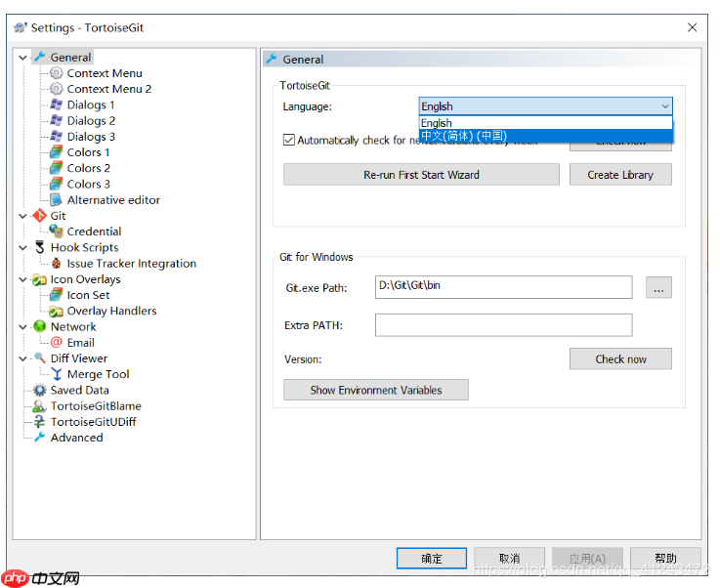Click Re-run First Start Wizard button

pos(421,175)
